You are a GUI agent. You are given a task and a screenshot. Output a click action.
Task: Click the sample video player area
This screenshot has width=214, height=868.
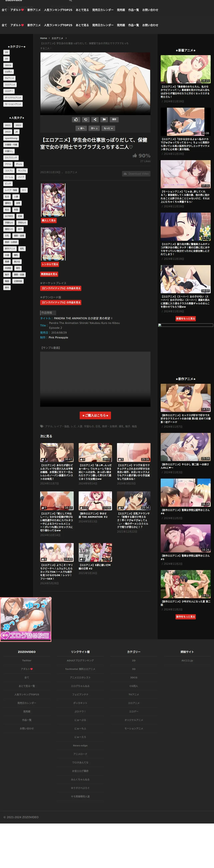coord(95,379)
